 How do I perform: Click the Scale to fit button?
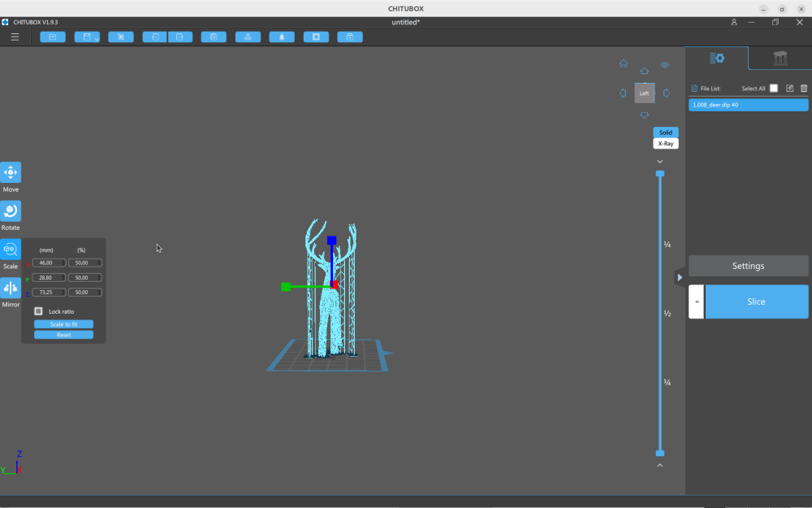63,324
